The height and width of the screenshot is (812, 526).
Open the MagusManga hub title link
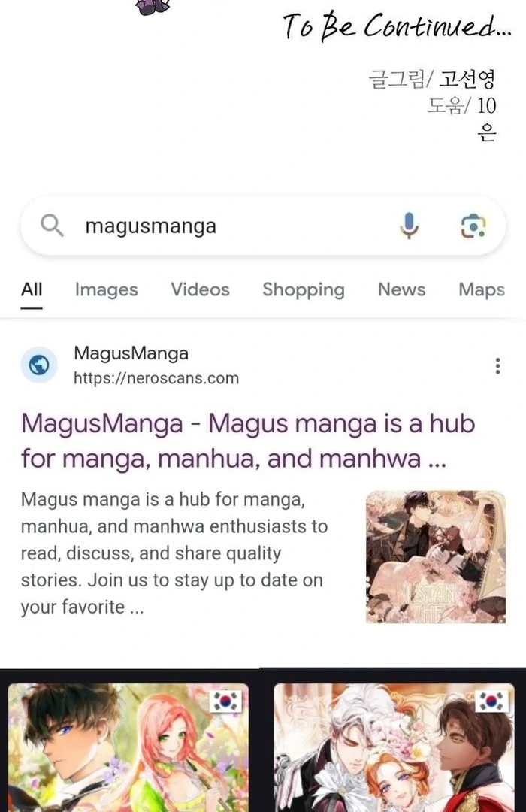248,441
